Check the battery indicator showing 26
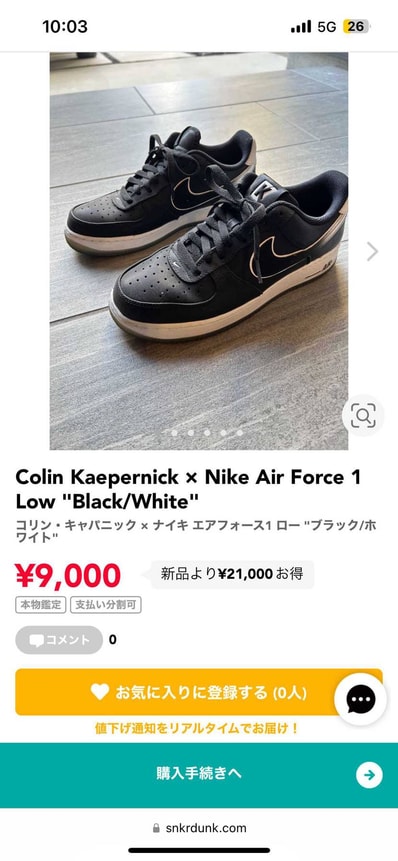The image size is (398, 861). click(x=356, y=26)
